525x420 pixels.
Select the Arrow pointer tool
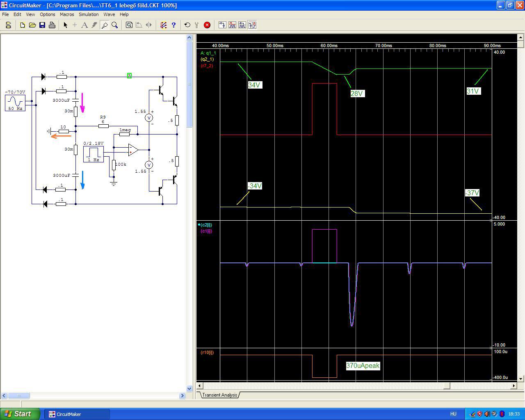click(65, 25)
